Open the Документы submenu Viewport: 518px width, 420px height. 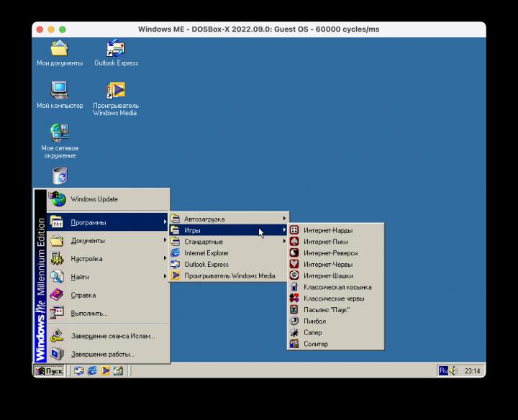coord(102,241)
